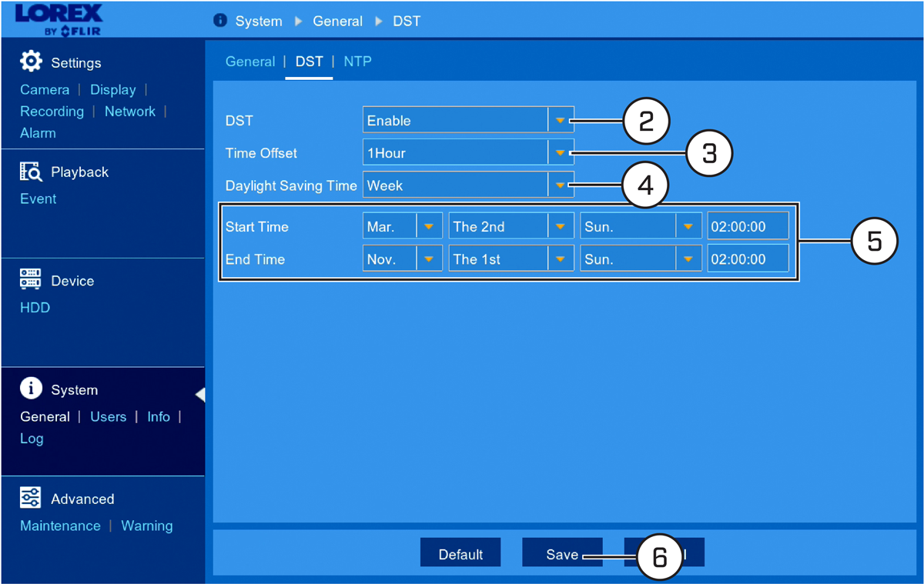Click the Advanced sliders icon
Screen dimensions: 924x584
click(x=31, y=499)
